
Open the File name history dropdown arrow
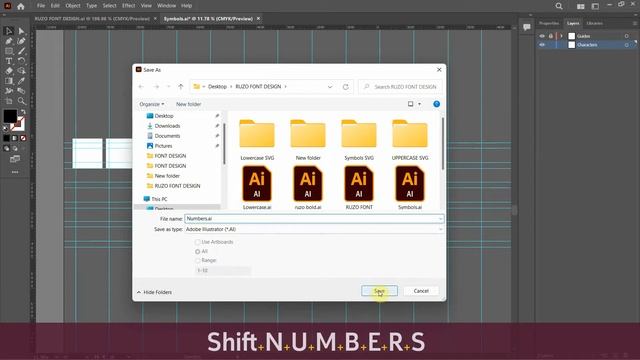[x=440, y=219]
